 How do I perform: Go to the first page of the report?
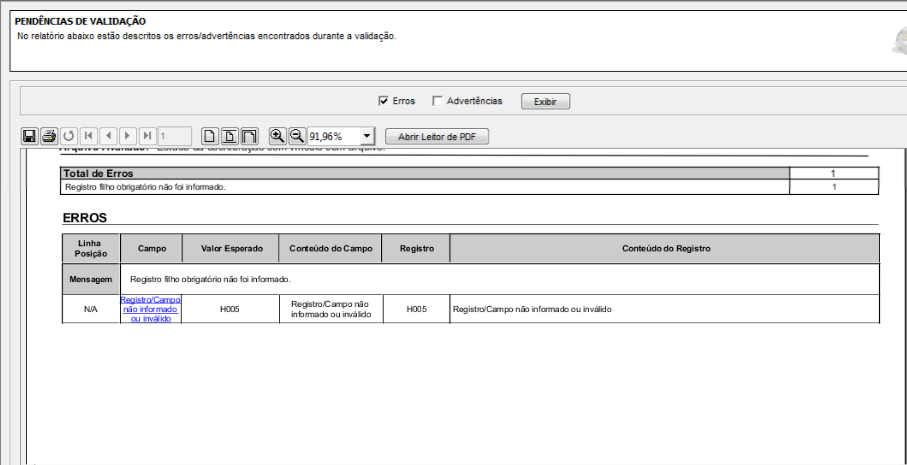[89, 136]
